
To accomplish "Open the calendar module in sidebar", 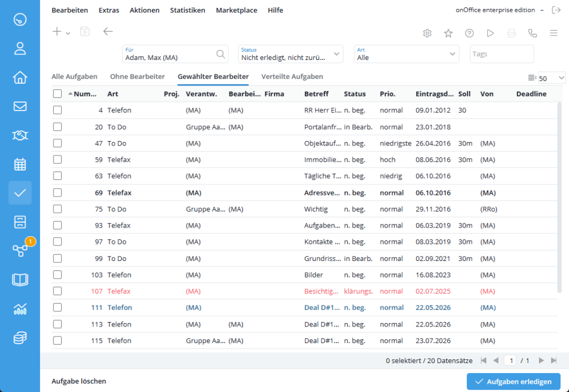I will pyautogui.click(x=20, y=164).
